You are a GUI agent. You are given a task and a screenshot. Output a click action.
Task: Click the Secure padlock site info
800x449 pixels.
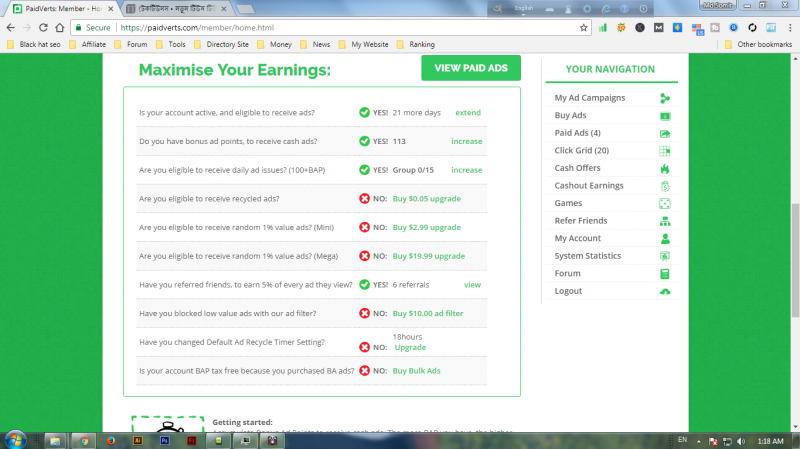tap(93, 28)
